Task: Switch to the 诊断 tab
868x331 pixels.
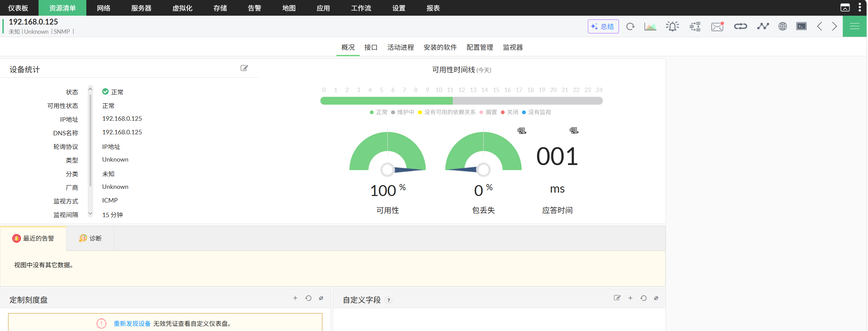Action: click(x=90, y=238)
